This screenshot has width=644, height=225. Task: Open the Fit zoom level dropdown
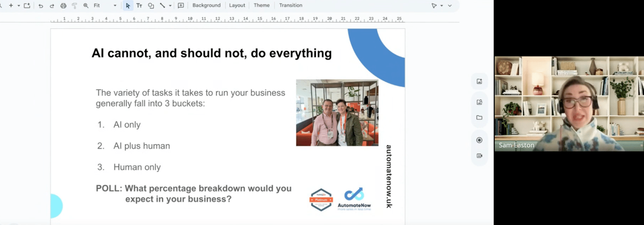tap(105, 6)
